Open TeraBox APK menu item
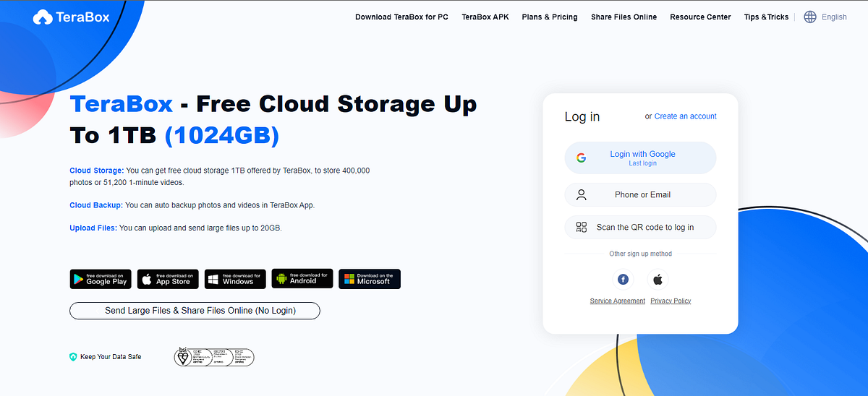The width and height of the screenshot is (868, 396). click(x=485, y=17)
